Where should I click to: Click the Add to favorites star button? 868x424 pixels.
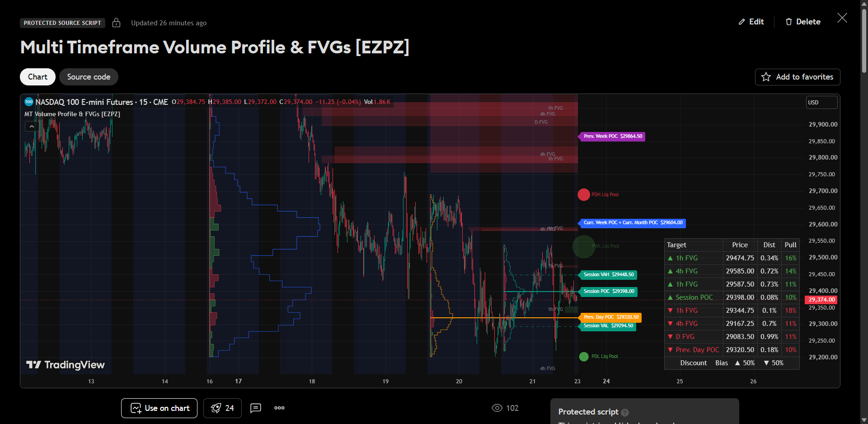[x=798, y=77]
